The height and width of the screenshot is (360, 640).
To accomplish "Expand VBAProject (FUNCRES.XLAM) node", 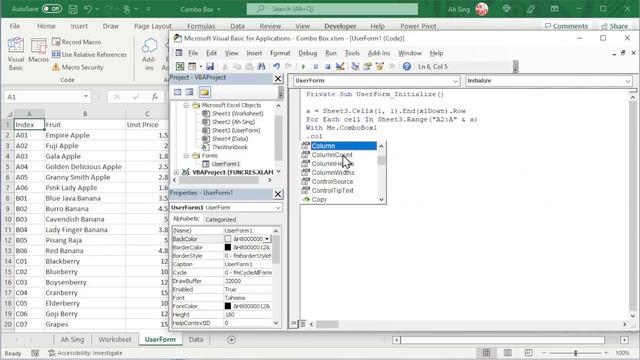I will (176, 173).
